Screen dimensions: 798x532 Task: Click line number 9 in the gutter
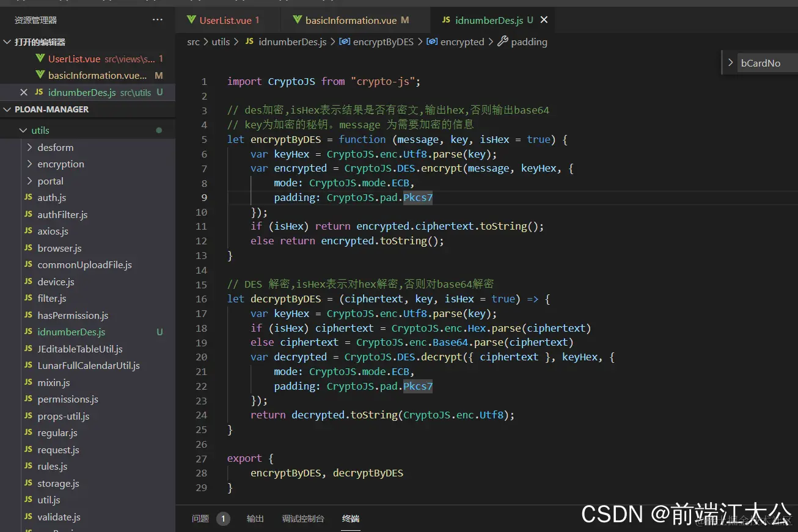pyautogui.click(x=204, y=197)
